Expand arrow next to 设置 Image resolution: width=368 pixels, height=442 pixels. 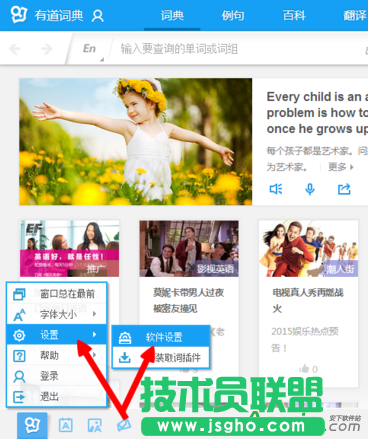pos(95,334)
